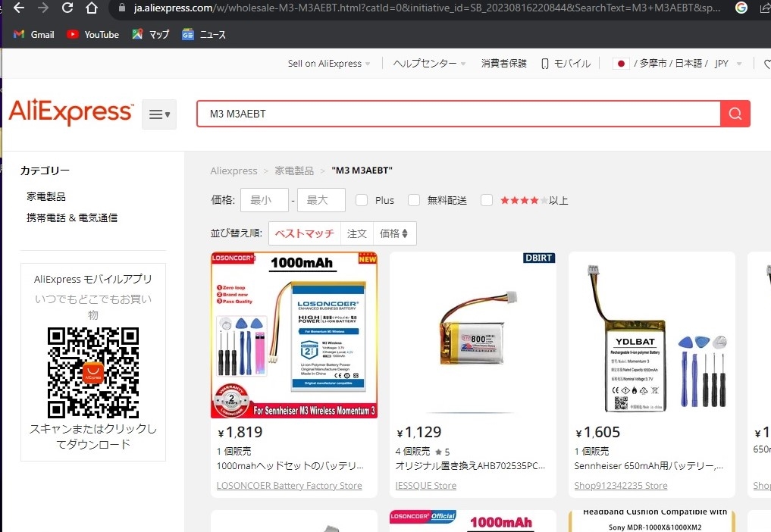Open the Sennheiser 650mAh用バッテリー product title
The height and width of the screenshot is (532, 771).
click(x=648, y=465)
